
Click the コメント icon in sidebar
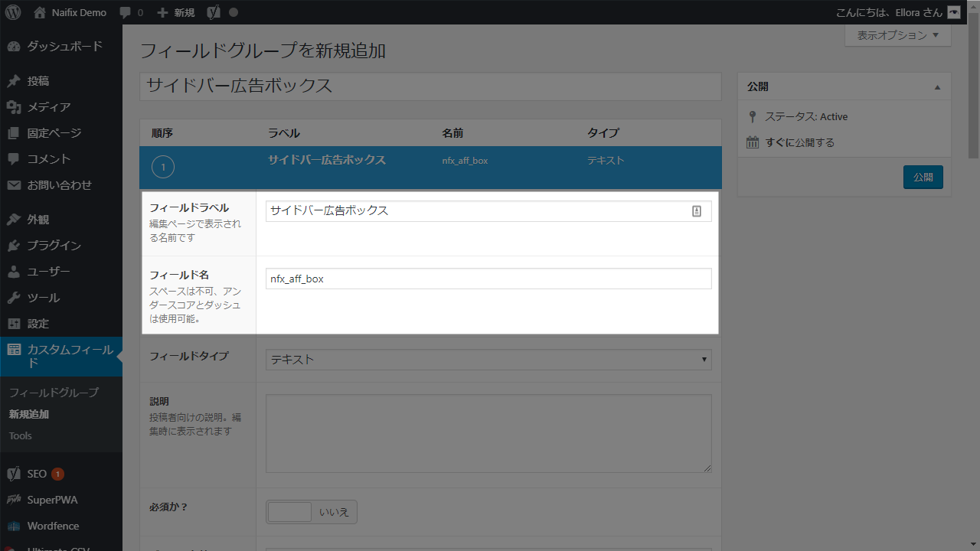(x=14, y=159)
